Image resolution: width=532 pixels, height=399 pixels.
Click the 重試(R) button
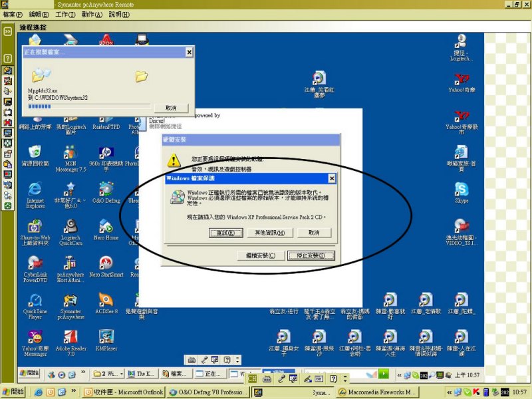[x=226, y=233]
